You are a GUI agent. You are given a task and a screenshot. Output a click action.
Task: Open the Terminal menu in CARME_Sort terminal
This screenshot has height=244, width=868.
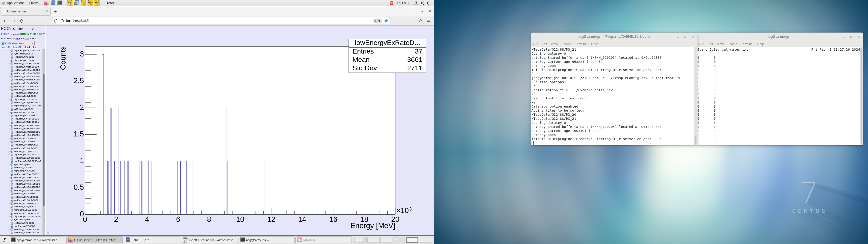click(581, 44)
